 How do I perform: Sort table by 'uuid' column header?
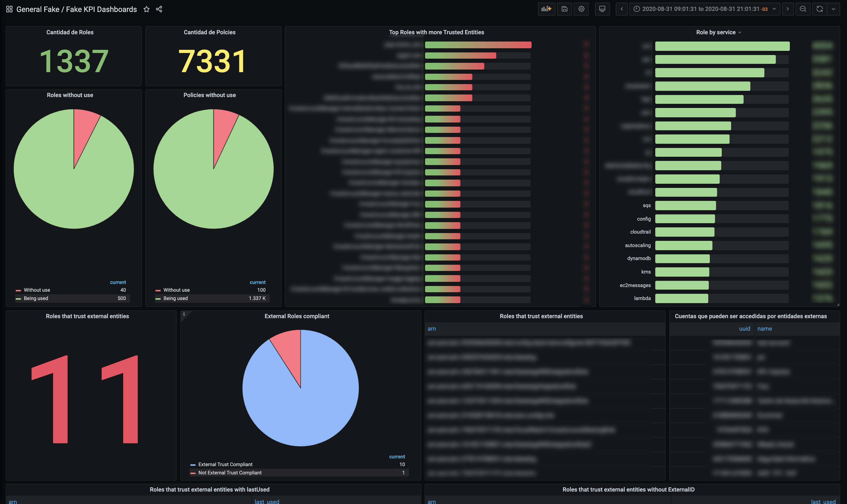point(744,328)
